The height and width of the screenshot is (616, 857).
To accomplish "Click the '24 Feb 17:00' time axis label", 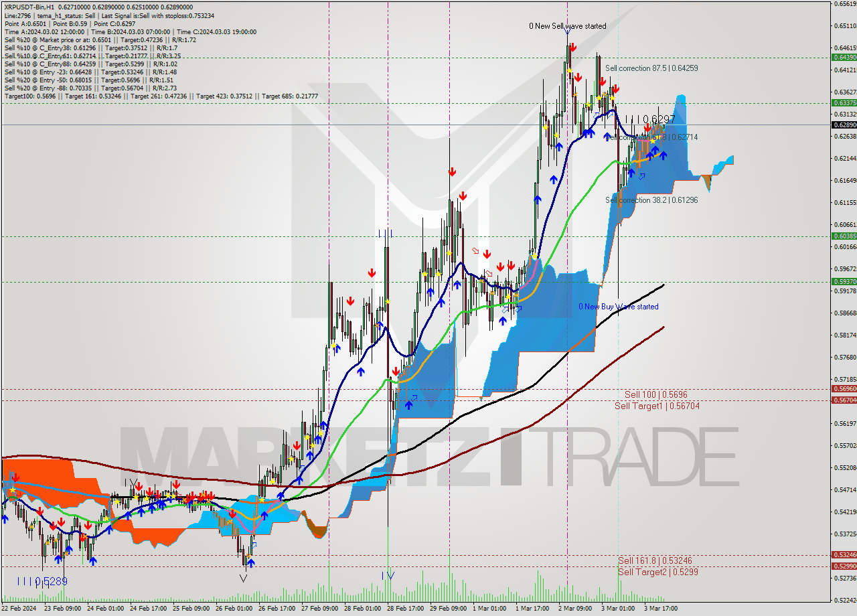I will (147, 609).
